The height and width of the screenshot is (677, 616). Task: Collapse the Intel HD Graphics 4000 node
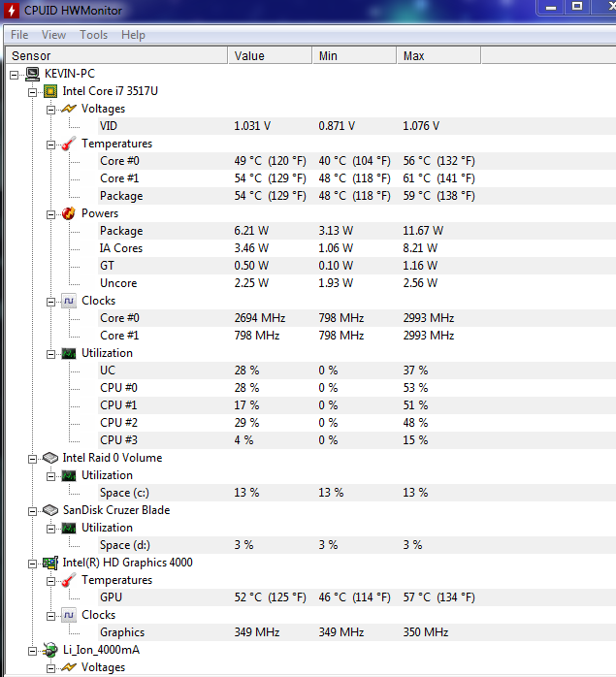click(x=32, y=564)
